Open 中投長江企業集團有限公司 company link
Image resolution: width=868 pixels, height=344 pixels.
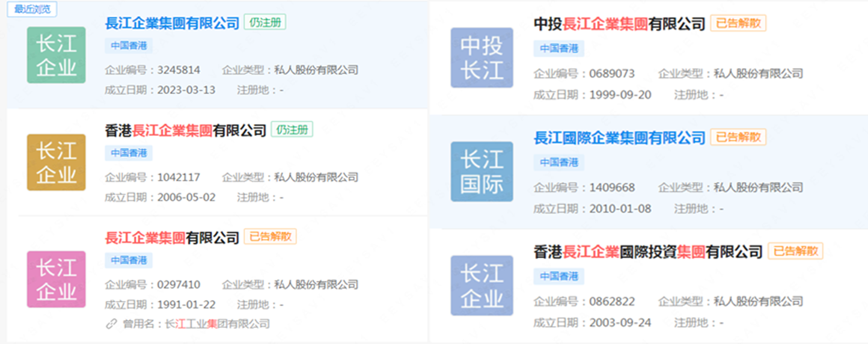(619, 24)
